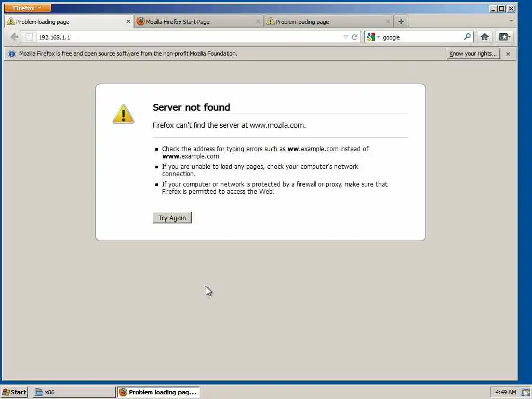The image size is (532, 399).
Task: Click the text mentioning www.mozilla.com
Action: 229,125
